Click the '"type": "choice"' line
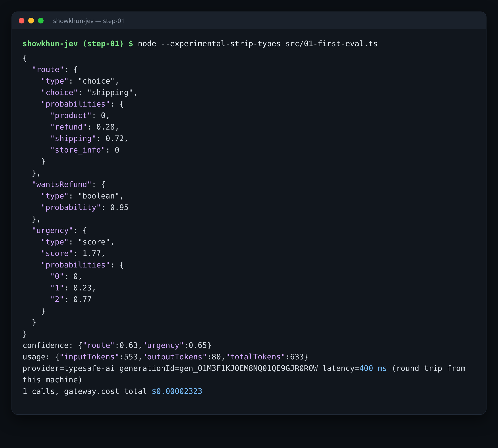 [80, 81]
